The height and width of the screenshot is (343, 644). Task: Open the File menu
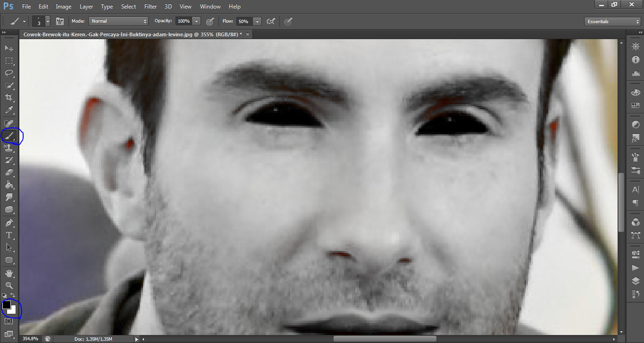click(26, 7)
